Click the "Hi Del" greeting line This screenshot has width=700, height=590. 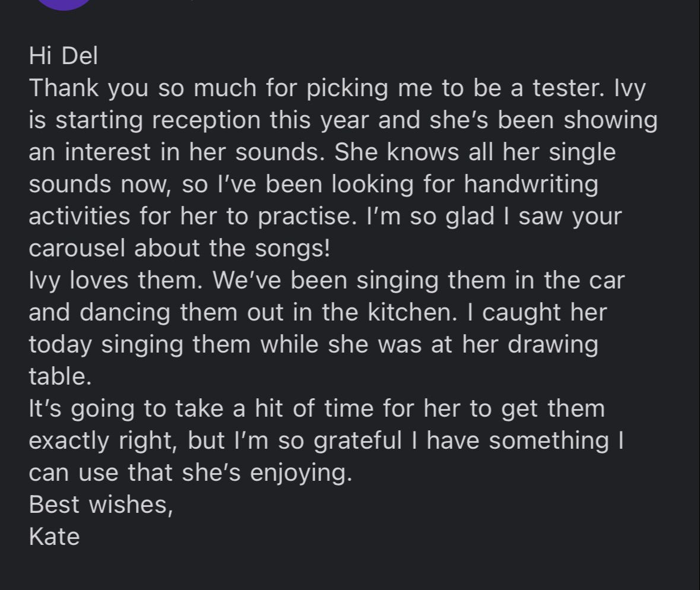[63, 56]
